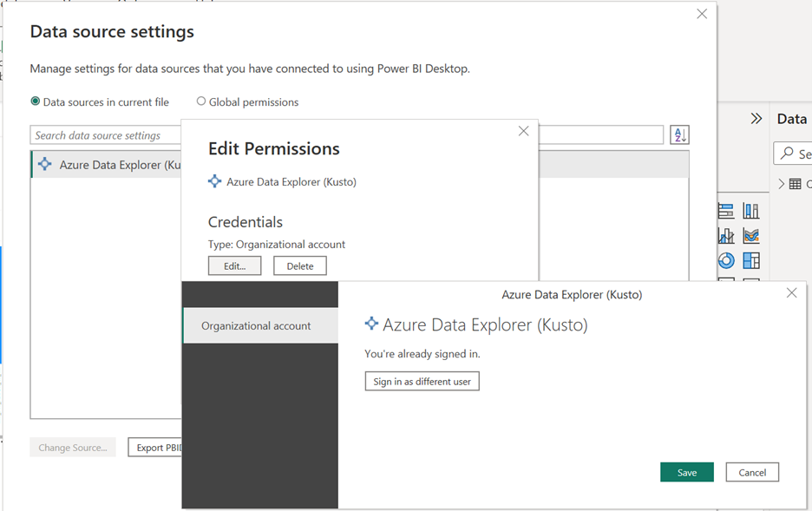The image size is (812, 511).
Task: Click the table icon in Data pane
Action: (x=795, y=184)
